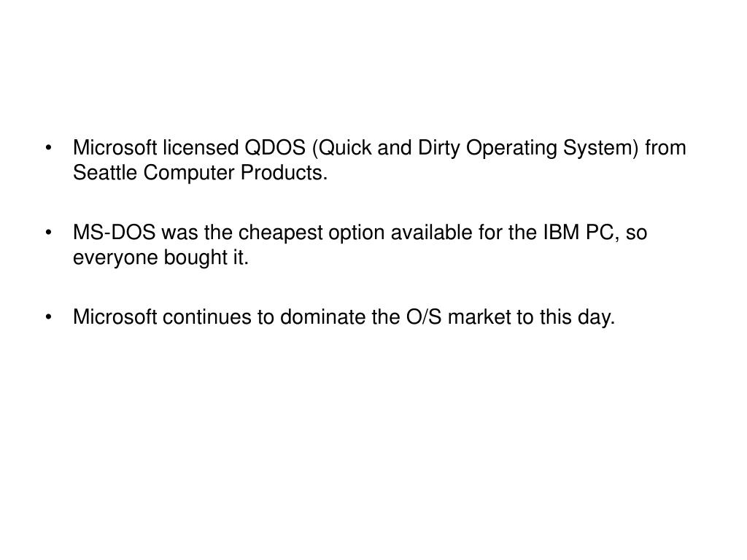This screenshot has width=747, height=560.
Task: Click the text Seattle Computer Products
Action: 200,173
